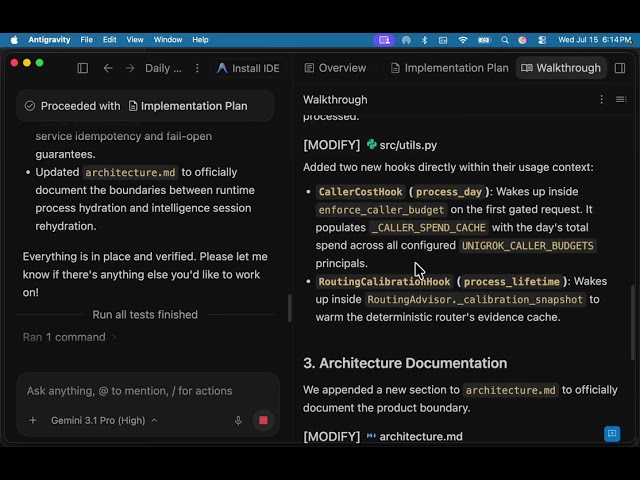Open the Walkthrough outline icon
This screenshot has height=480, width=640.
coord(621,100)
